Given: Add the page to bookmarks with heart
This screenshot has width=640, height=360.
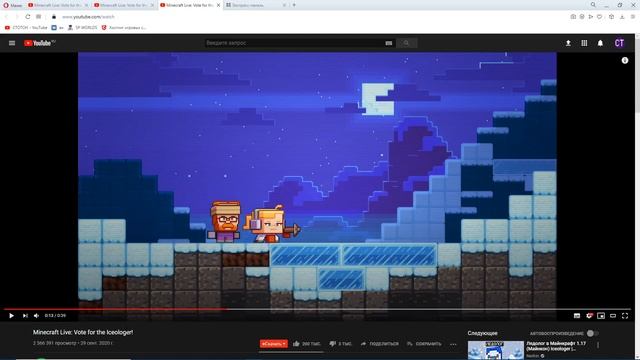Looking at the screenshot, I should [x=599, y=17].
